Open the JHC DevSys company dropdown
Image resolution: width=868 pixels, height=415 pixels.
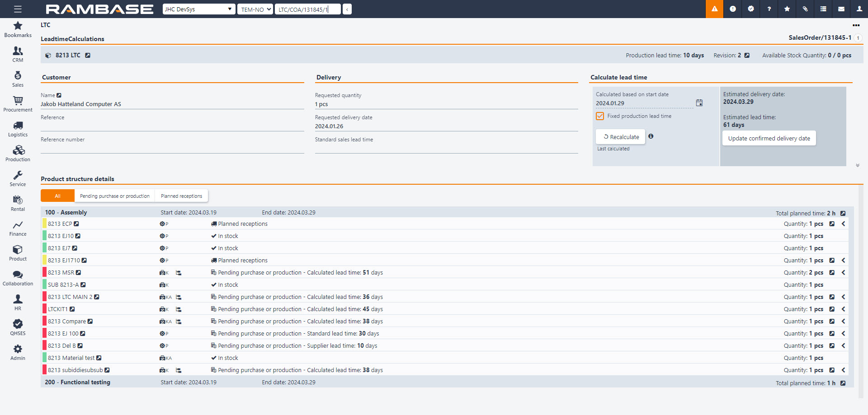coord(198,9)
